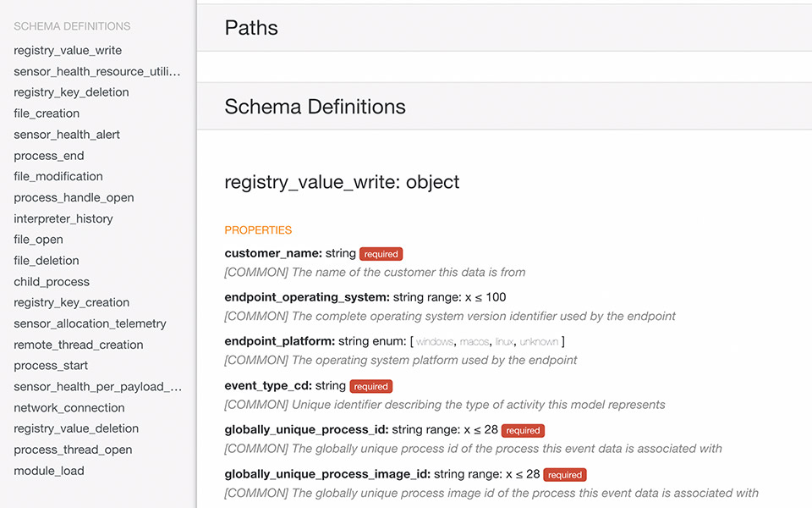Click interpreter_history in the sidebar
The height and width of the screenshot is (508, 812).
(x=63, y=218)
